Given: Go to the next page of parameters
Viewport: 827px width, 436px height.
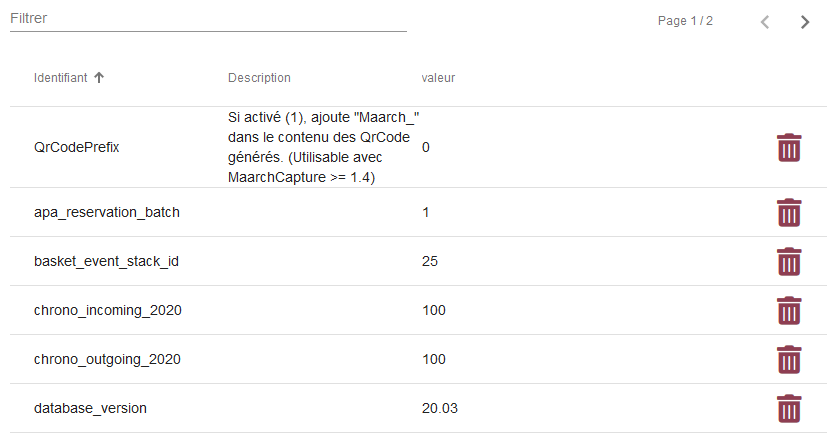Looking at the screenshot, I should (x=804, y=22).
